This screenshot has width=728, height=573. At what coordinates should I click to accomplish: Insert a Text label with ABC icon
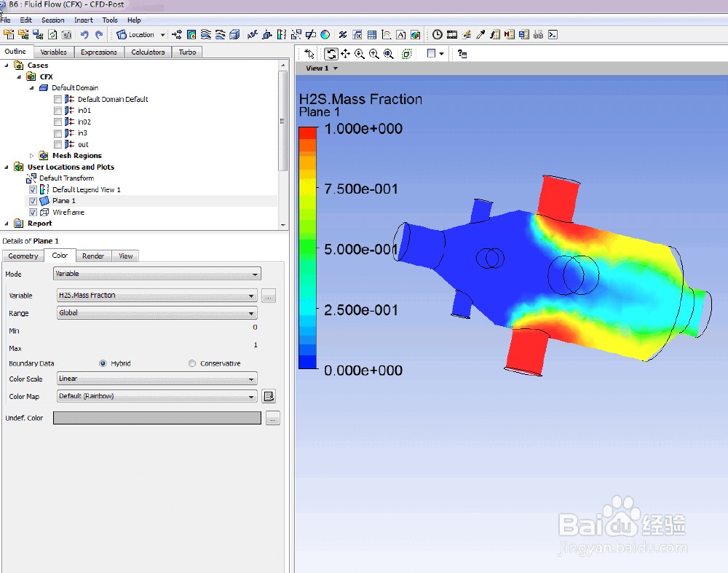click(252, 34)
